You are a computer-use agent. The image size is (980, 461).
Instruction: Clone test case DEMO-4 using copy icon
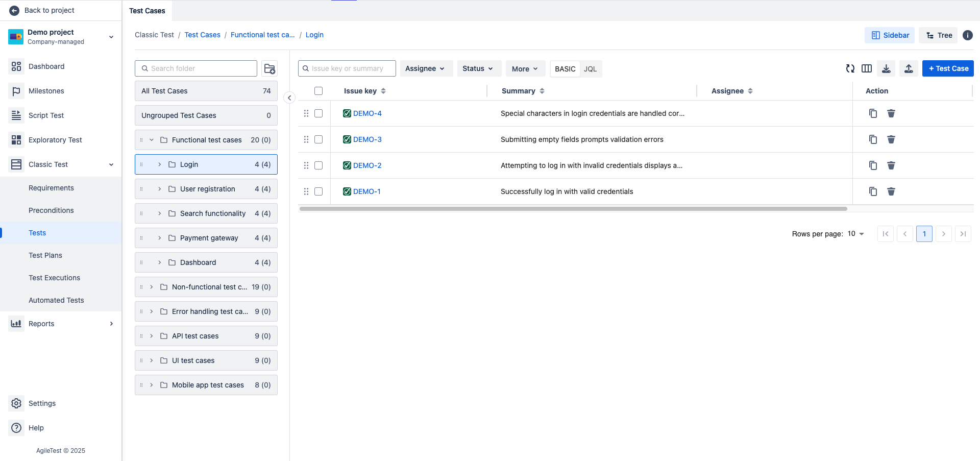(873, 113)
